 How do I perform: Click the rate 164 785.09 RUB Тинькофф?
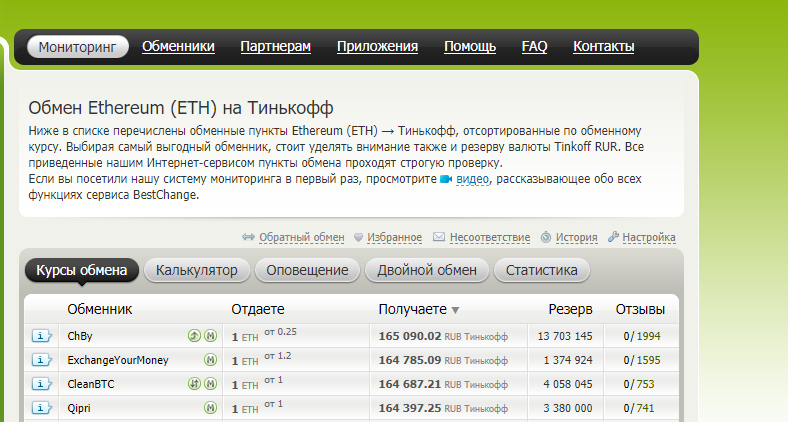tap(443, 360)
